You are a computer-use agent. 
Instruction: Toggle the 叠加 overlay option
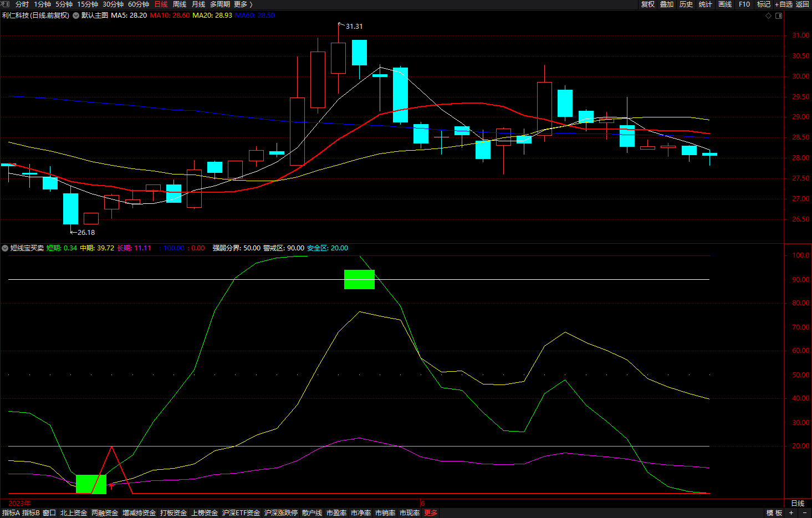tap(667, 4)
